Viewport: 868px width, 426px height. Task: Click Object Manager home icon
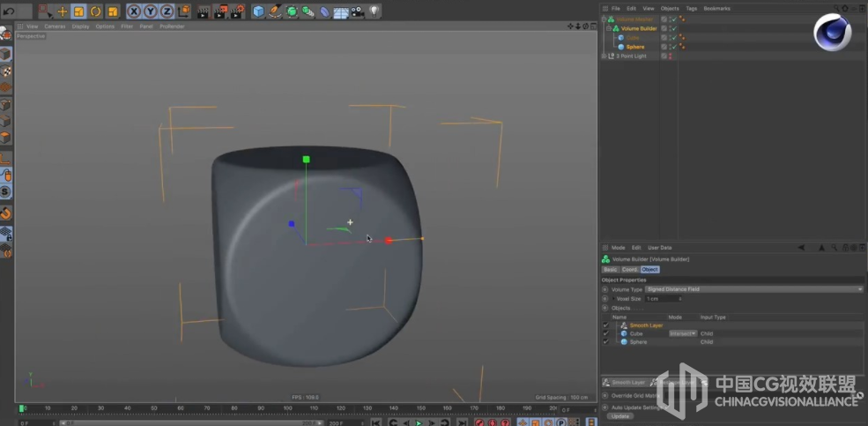pyautogui.click(x=845, y=8)
